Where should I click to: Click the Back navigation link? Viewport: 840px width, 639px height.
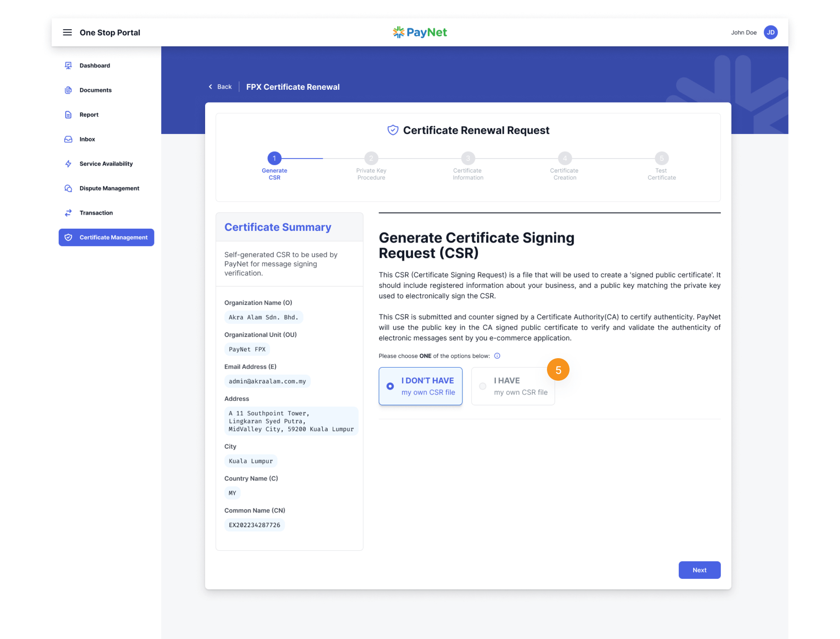(219, 86)
